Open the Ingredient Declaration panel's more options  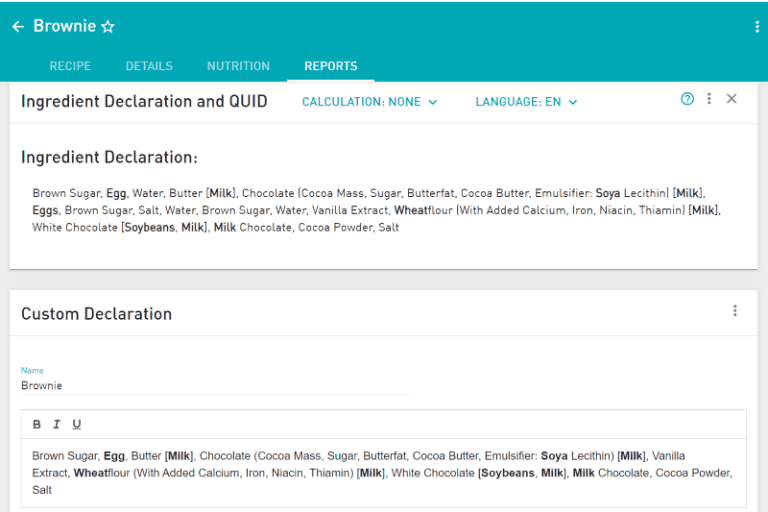pos(709,99)
